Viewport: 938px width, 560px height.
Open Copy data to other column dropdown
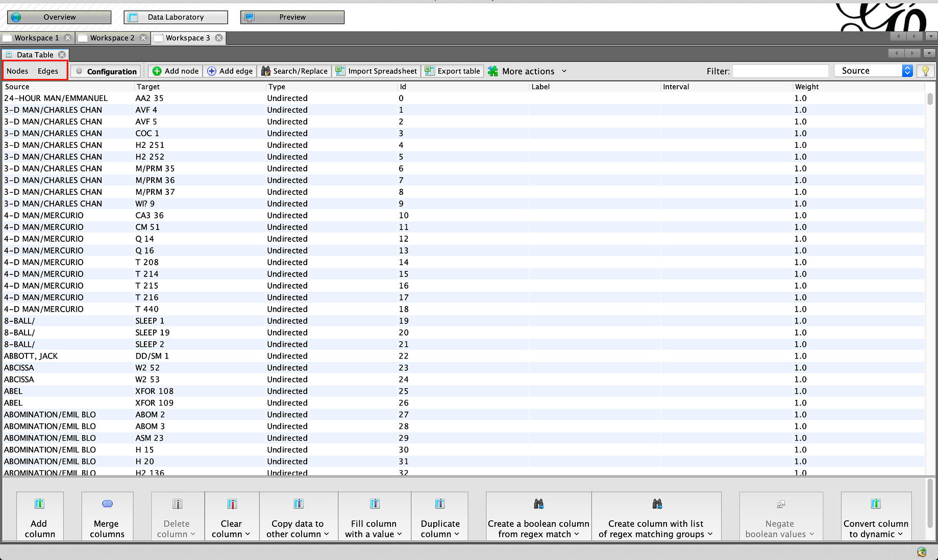(299, 516)
